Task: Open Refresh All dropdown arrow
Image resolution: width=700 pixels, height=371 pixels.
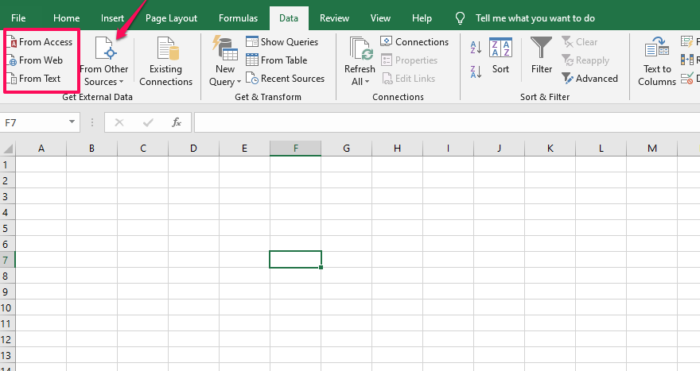Action: (x=367, y=82)
